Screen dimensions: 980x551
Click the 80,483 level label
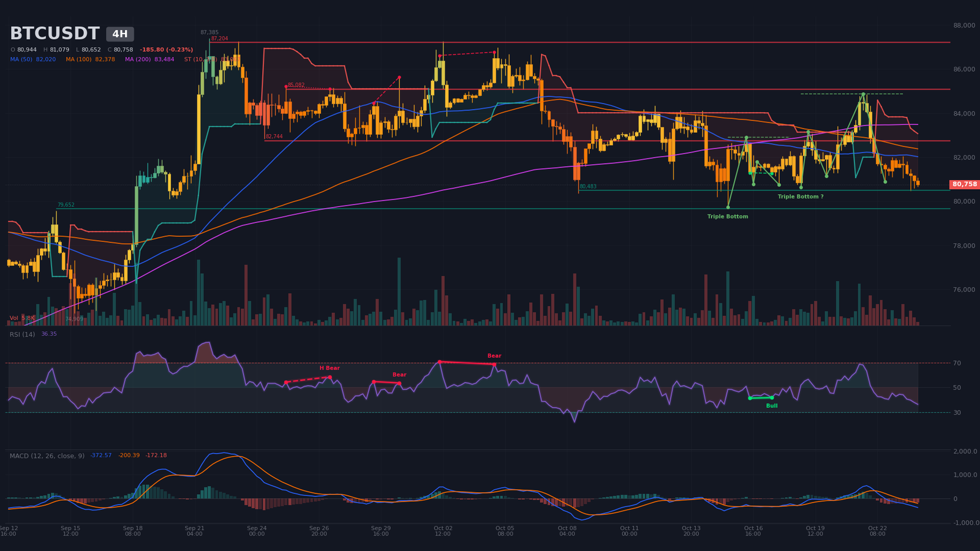coord(588,186)
